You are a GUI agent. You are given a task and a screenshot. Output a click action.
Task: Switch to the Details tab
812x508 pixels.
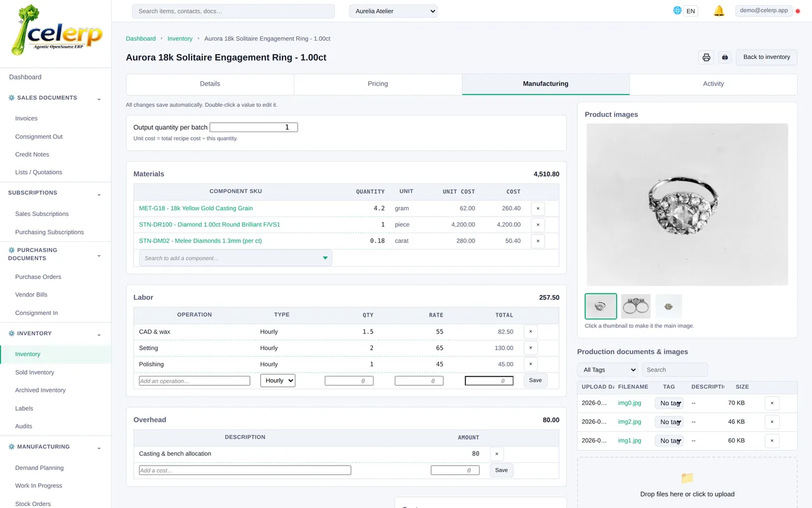(x=210, y=84)
